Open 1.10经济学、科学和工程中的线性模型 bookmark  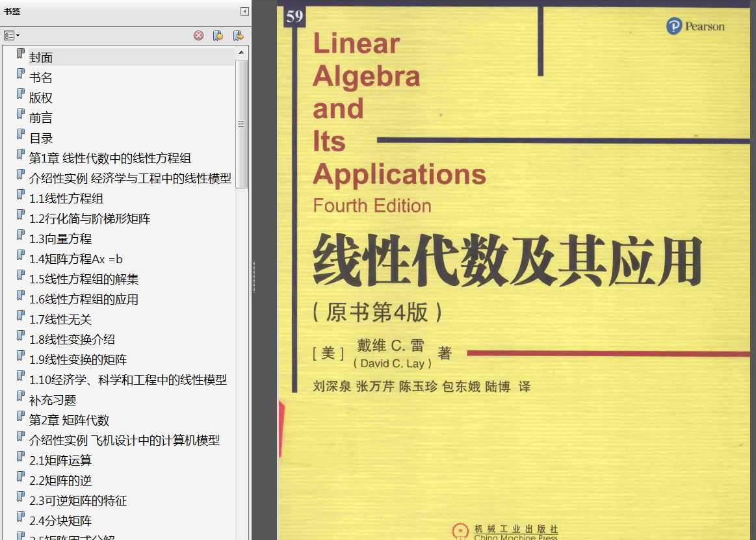coord(128,380)
